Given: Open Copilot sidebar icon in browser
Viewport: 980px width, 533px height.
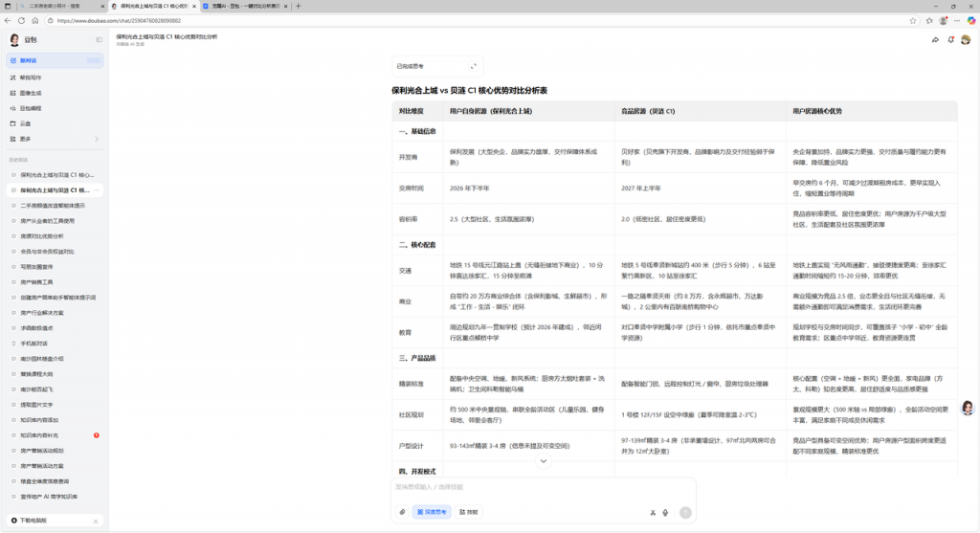Looking at the screenshot, I should point(971,21).
